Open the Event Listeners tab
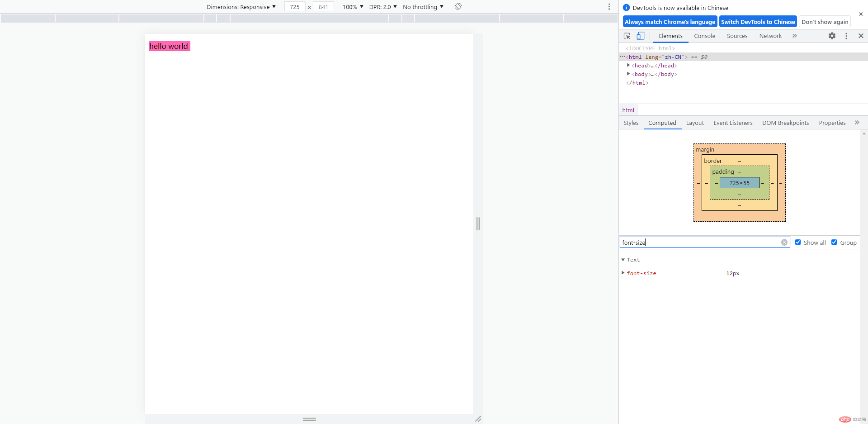Viewport: 868px width, 424px height. tap(733, 123)
